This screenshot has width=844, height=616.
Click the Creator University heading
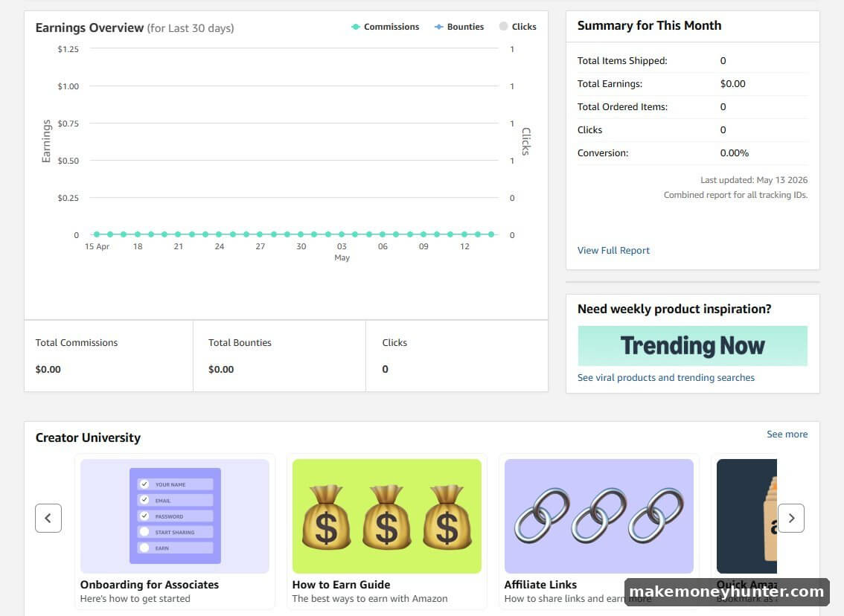pos(89,438)
